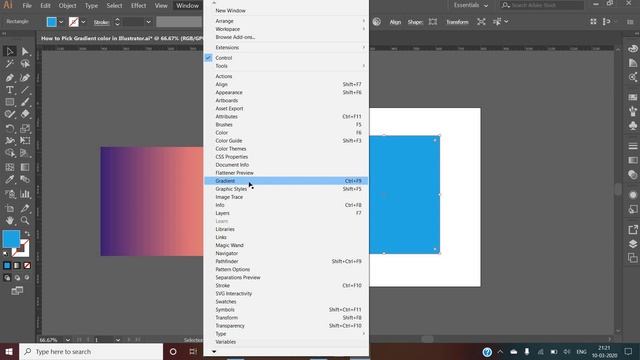Open Asset Export panel icon in right dock

point(633,229)
